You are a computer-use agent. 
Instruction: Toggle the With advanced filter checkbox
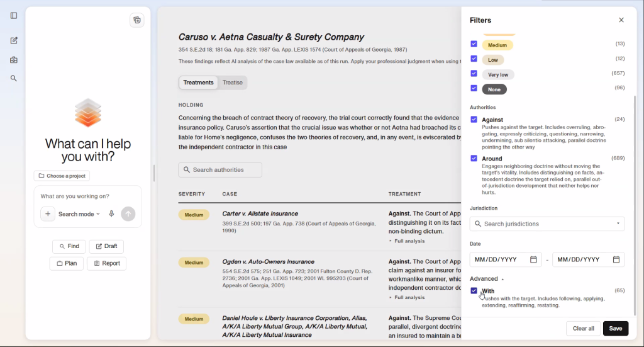tap(474, 290)
